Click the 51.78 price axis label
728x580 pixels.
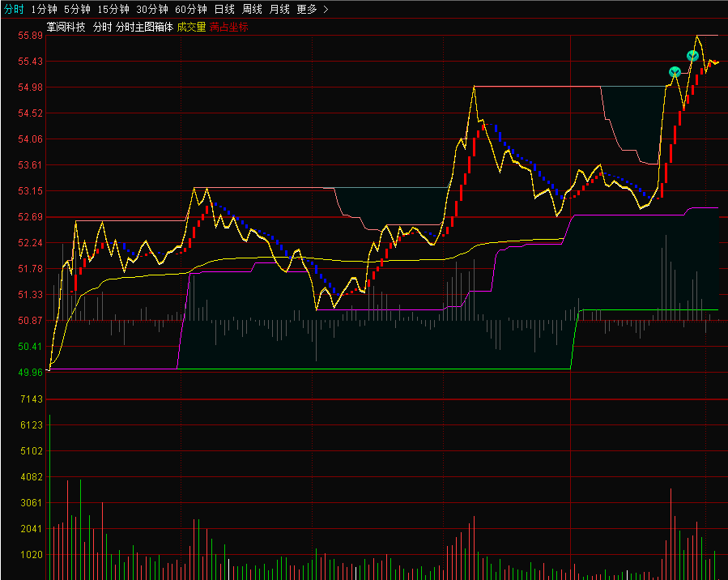point(30,269)
